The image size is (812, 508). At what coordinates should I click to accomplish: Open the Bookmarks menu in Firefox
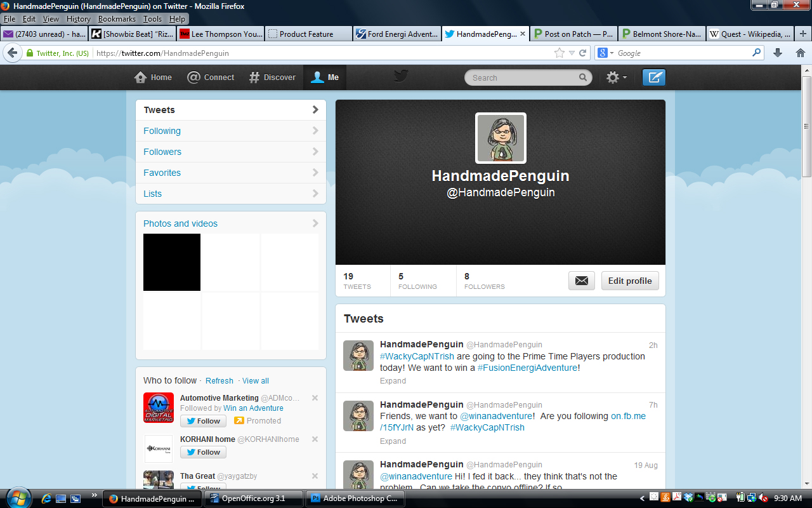click(x=117, y=19)
